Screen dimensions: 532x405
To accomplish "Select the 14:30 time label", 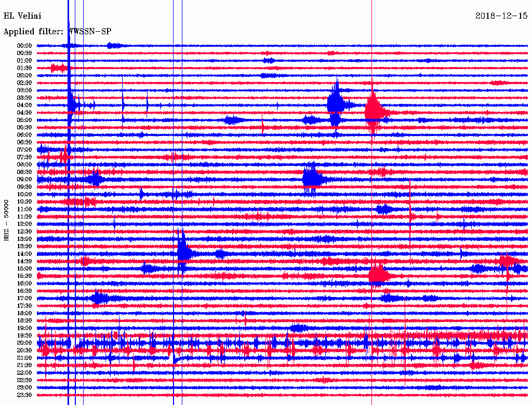I will pyautogui.click(x=24, y=261).
